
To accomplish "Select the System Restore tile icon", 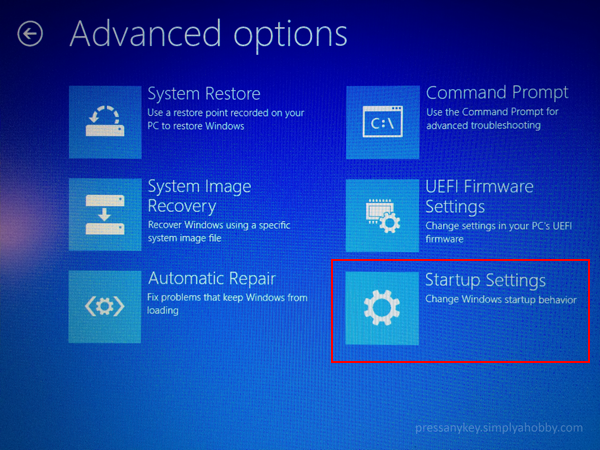I will click(x=105, y=122).
